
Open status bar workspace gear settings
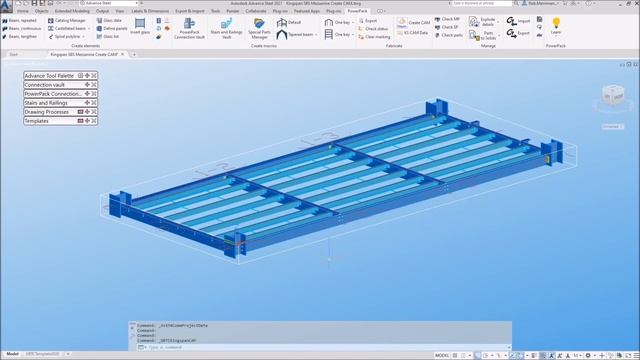(588, 356)
